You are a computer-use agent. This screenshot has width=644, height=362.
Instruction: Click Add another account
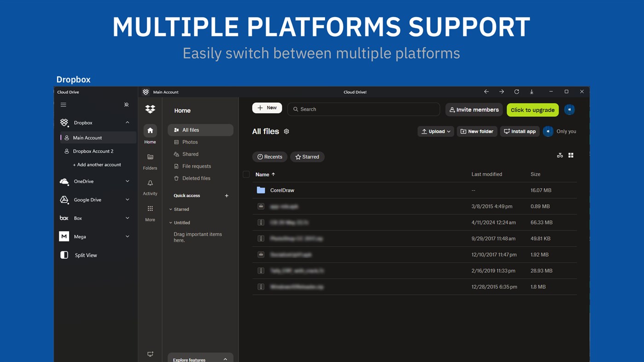(x=97, y=165)
